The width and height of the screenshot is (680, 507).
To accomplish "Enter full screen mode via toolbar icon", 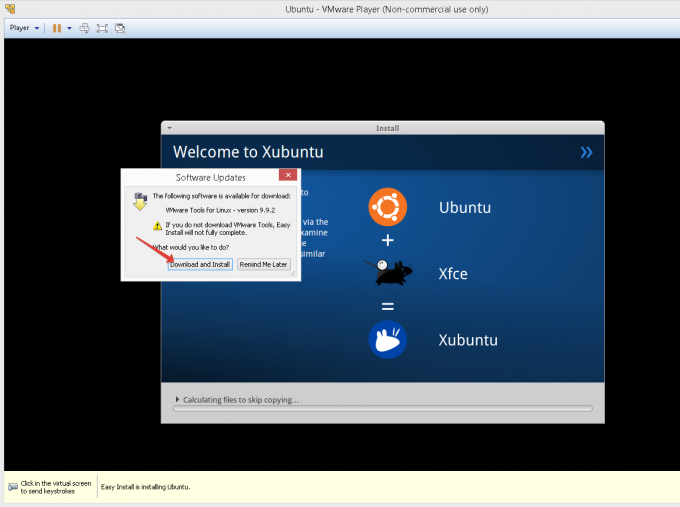I will [102, 28].
